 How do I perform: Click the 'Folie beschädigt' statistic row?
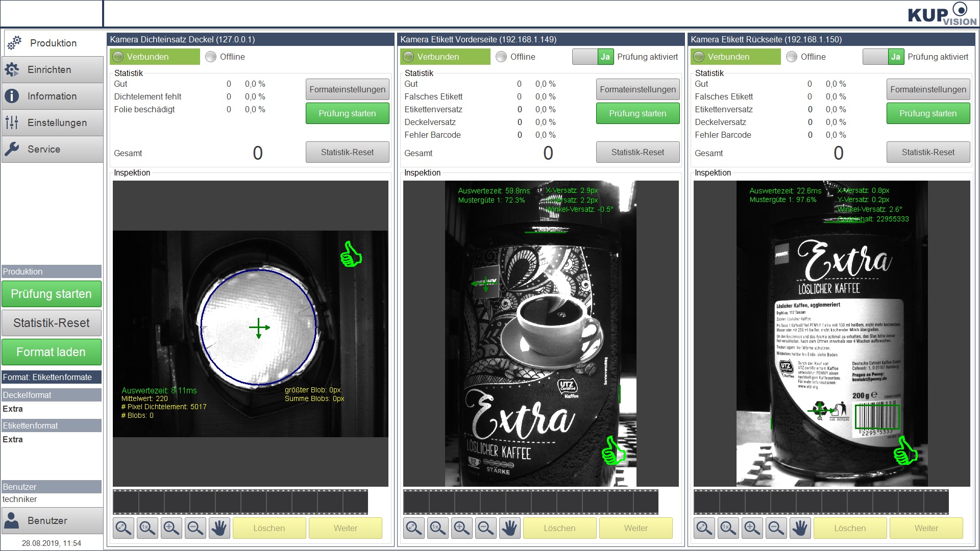(190, 109)
